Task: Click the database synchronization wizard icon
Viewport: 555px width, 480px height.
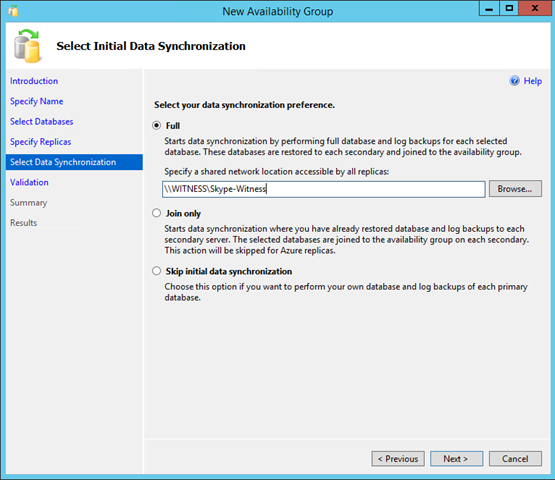Action: click(x=27, y=46)
